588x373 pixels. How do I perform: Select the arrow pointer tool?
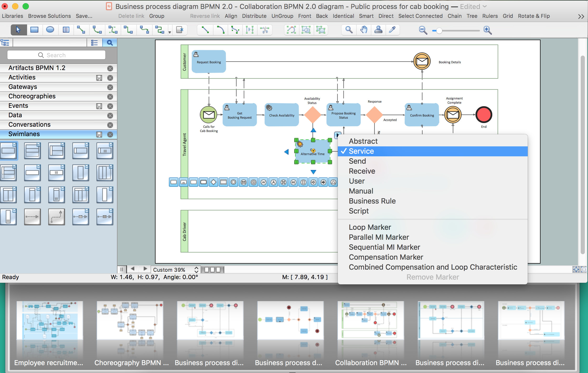pos(18,30)
